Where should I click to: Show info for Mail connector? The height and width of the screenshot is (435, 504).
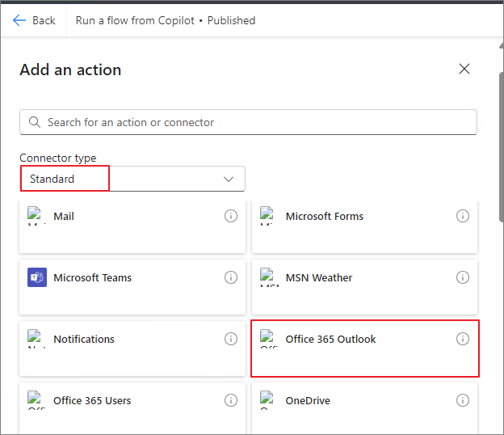click(231, 216)
